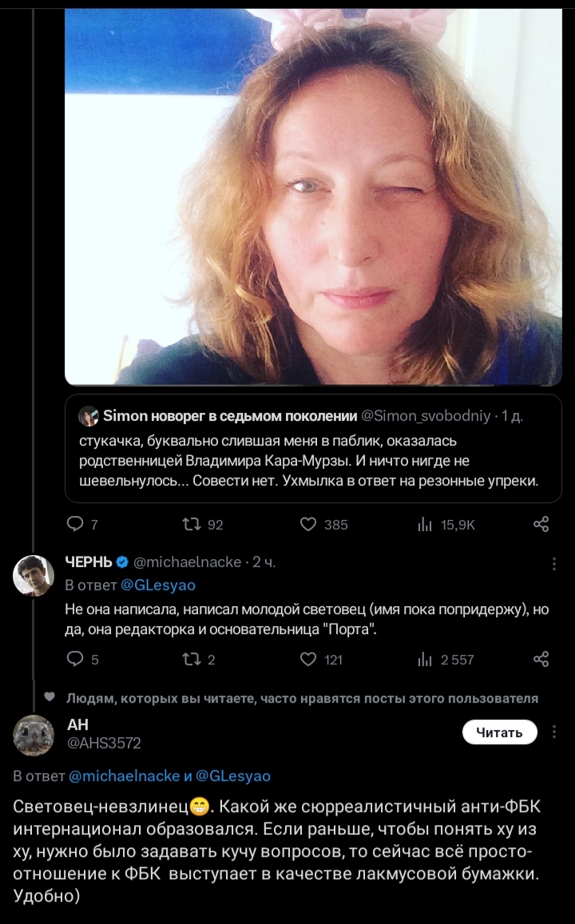Repost the post with 92 reposts

[x=191, y=524]
